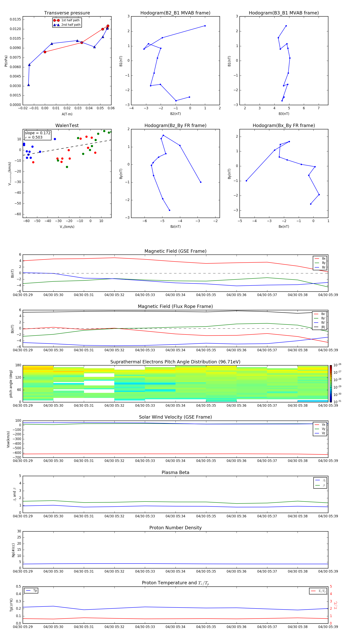The width and height of the screenshot is (351, 644).
Task: Click the 'Np(#/cc)' y-axis label
Action: [13, 550]
